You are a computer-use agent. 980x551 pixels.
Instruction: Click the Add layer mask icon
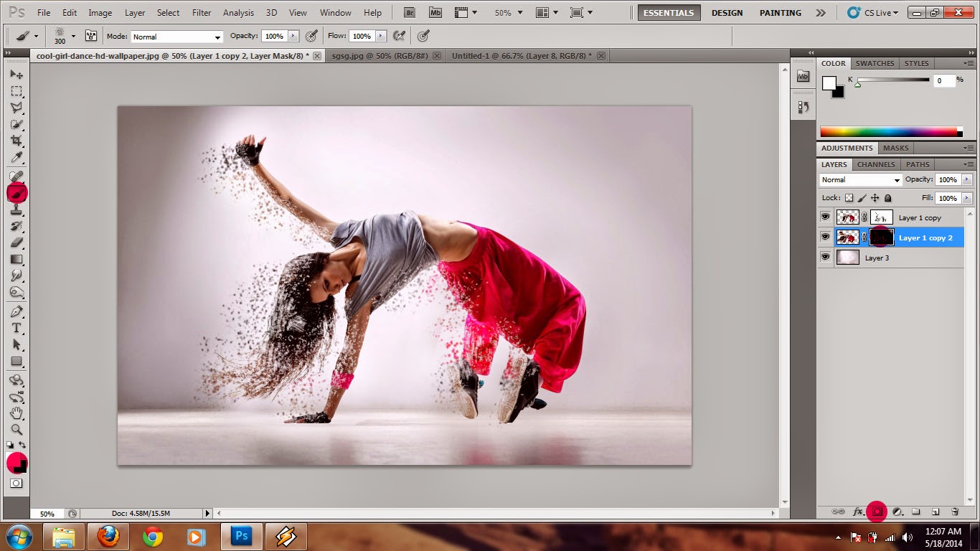click(x=877, y=512)
